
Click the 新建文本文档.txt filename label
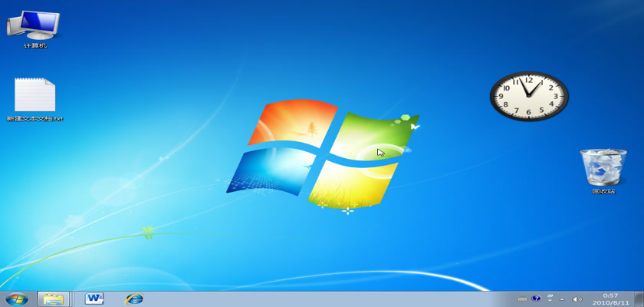[34, 119]
